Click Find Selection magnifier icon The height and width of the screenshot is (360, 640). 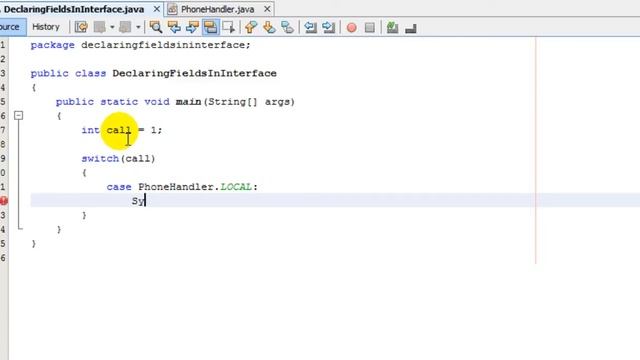coord(156,27)
